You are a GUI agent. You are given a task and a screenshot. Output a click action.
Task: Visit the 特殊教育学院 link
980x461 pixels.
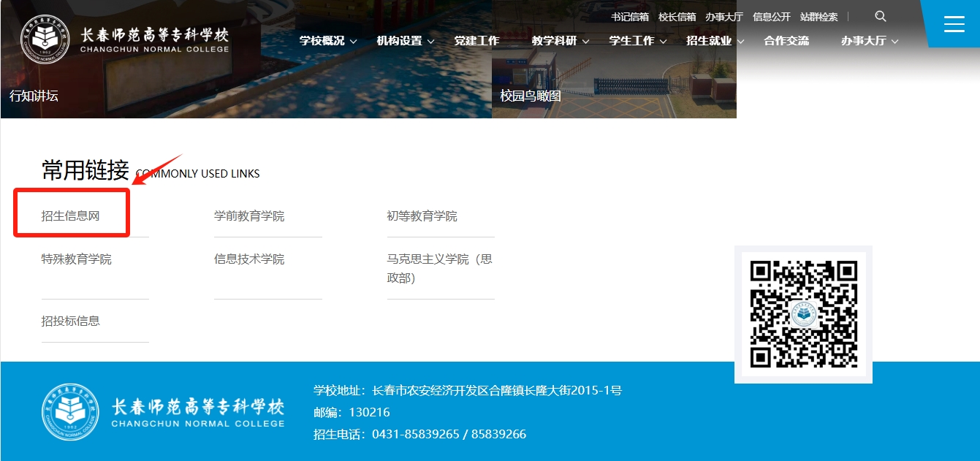tap(77, 259)
